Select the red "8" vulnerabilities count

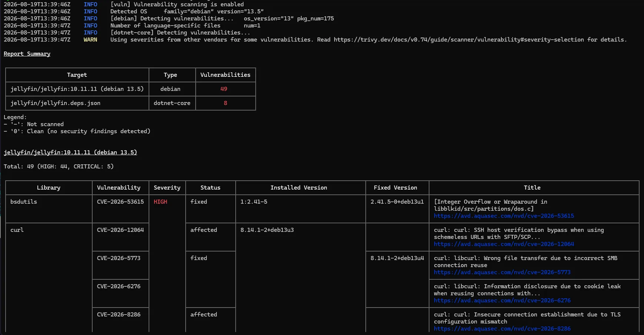[x=225, y=103]
